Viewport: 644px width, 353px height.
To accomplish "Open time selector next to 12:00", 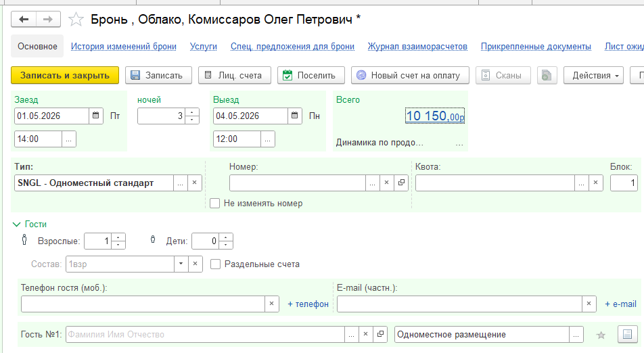I will [x=267, y=139].
